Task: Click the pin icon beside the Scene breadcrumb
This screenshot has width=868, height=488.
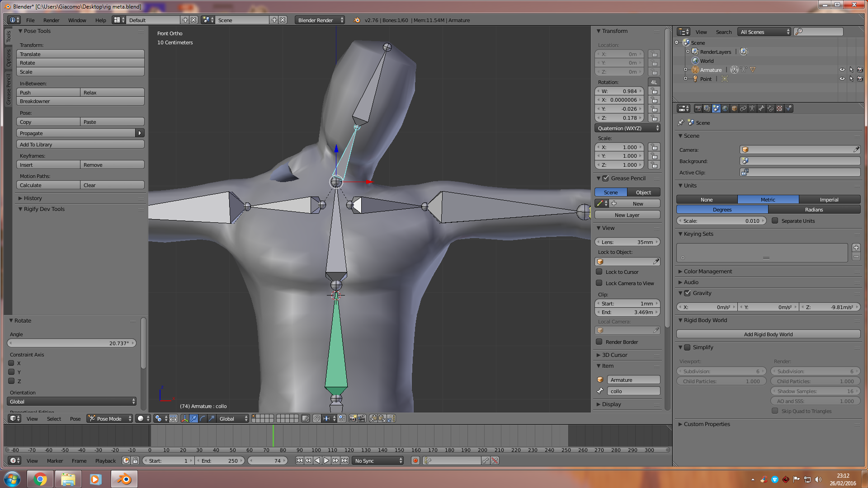Action: click(681, 122)
